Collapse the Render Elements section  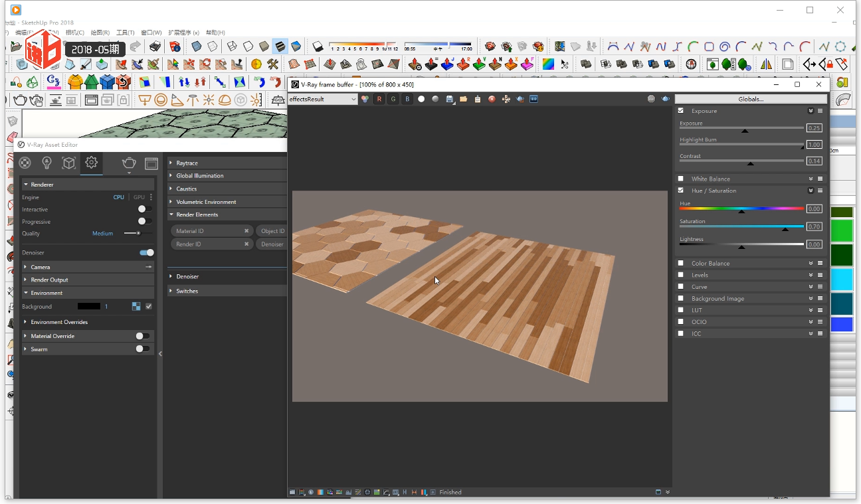point(227,214)
